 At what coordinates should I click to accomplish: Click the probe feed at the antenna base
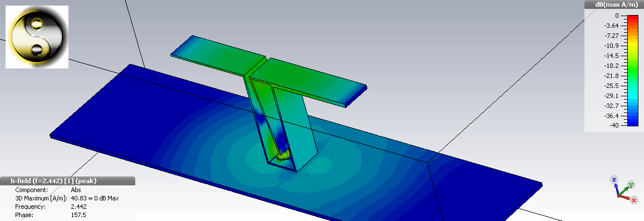click(x=283, y=155)
